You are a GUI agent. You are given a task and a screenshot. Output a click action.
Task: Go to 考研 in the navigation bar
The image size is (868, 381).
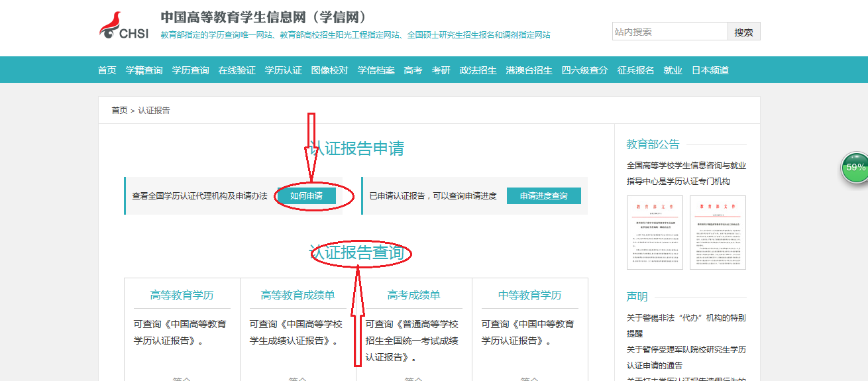click(x=441, y=70)
